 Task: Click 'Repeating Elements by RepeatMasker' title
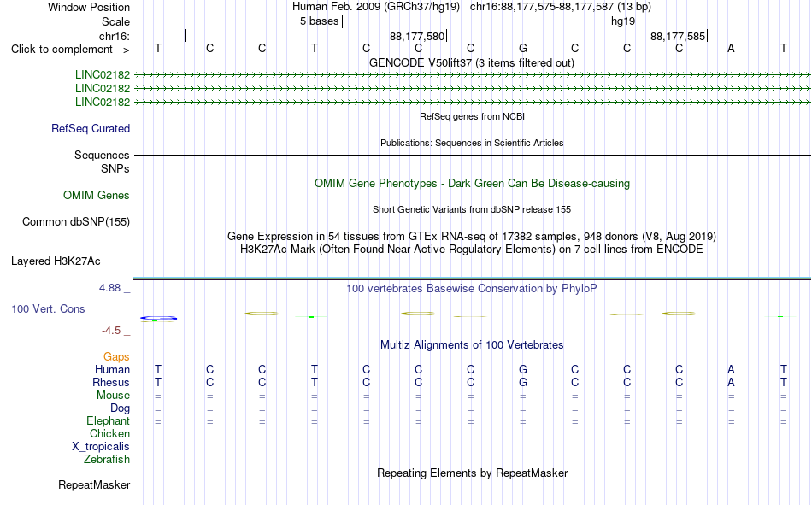(x=473, y=473)
